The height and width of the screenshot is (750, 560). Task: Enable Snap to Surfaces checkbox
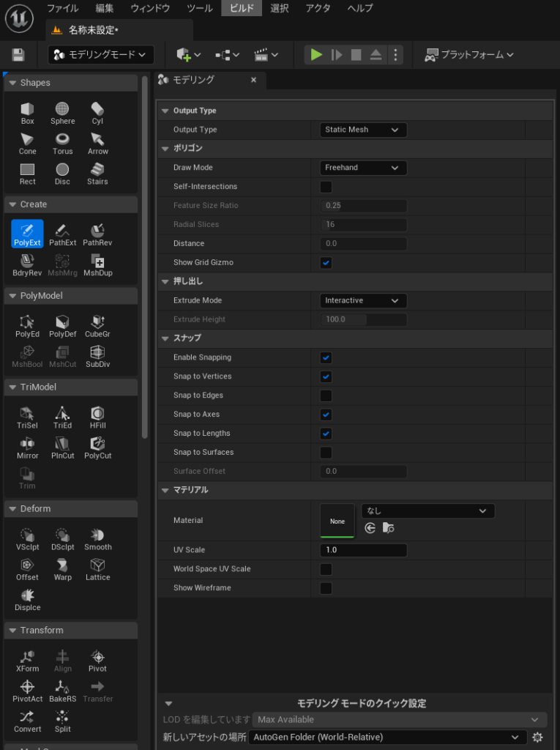(326, 453)
